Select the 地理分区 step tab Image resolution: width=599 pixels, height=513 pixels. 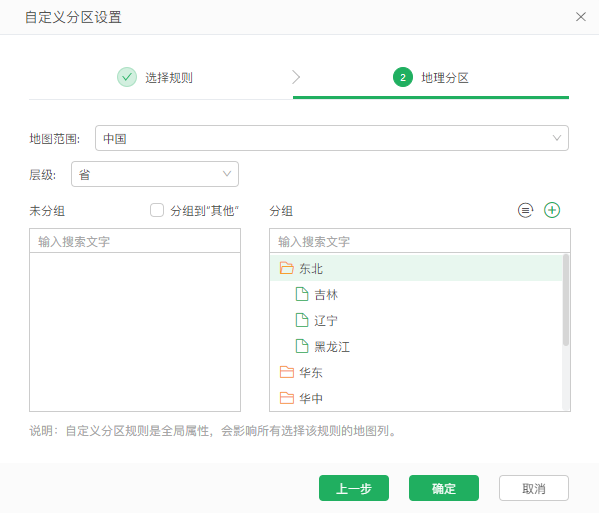tap(431, 78)
